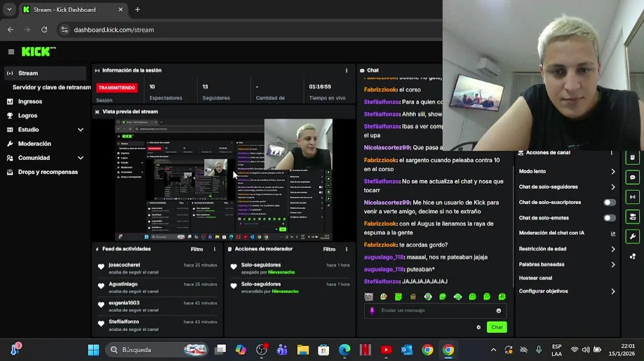Open YouTube app from taskbar

tap(386, 350)
